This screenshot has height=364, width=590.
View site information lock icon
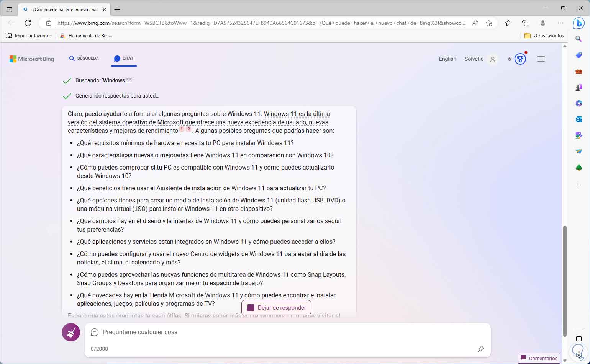[49, 23]
